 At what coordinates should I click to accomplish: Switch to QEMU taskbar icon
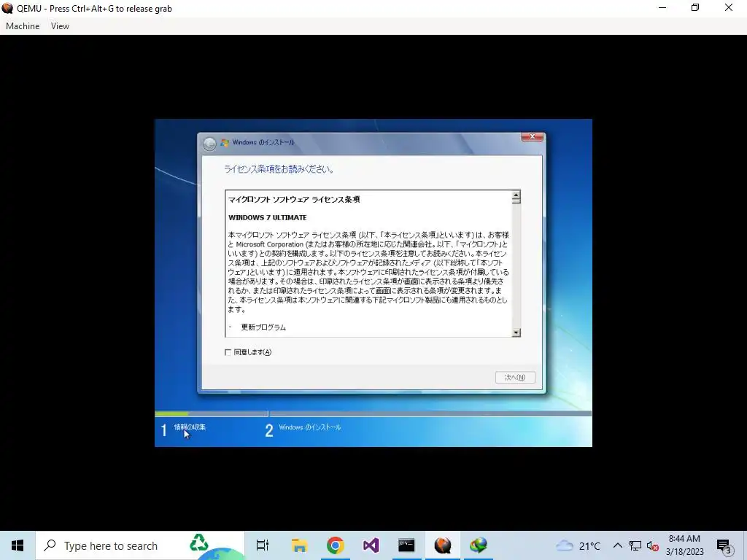click(443, 545)
